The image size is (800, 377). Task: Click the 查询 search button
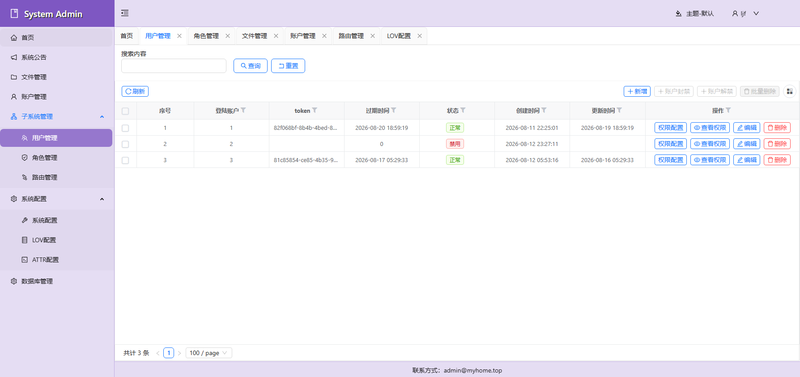(x=251, y=66)
